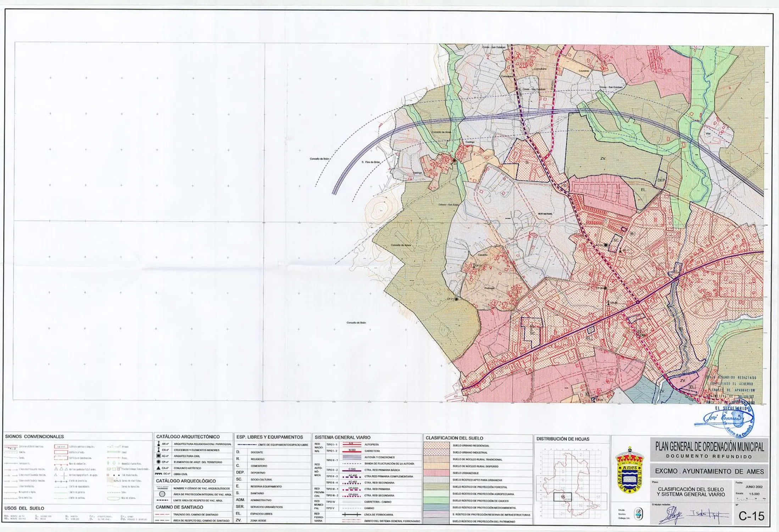This screenshot has width=779, height=532.
Task: Click the Estudio Técnico Gallego logo
Action: point(638,514)
